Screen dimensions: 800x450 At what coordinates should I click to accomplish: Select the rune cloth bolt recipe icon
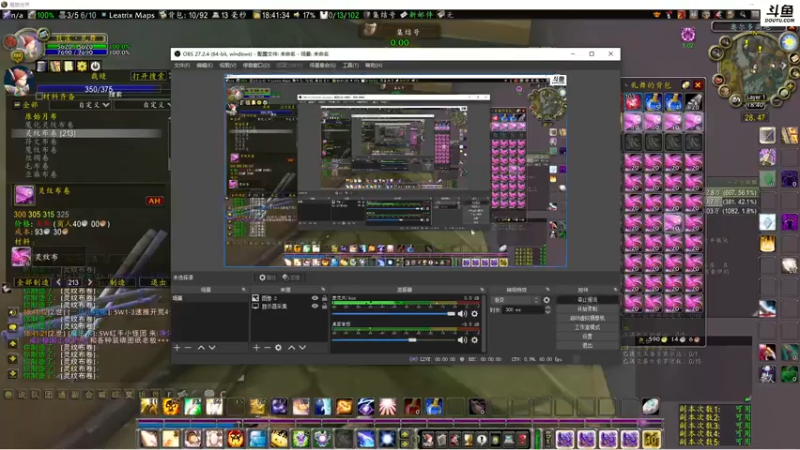click(24, 194)
